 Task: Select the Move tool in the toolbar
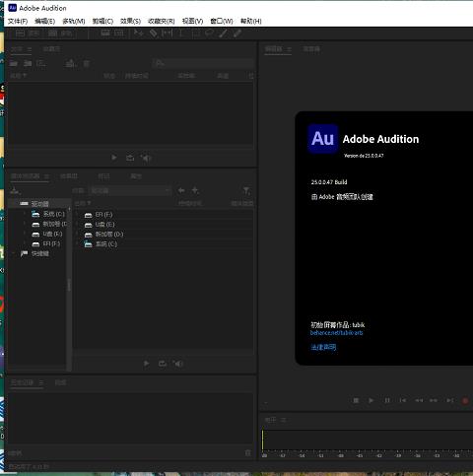pos(138,34)
